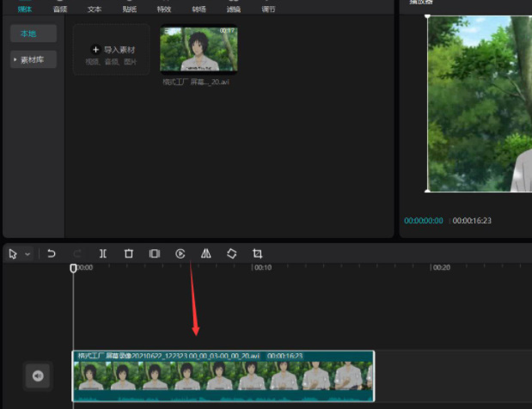Open the 特效 effects tab
This screenshot has width=532, height=409.
click(163, 9)
